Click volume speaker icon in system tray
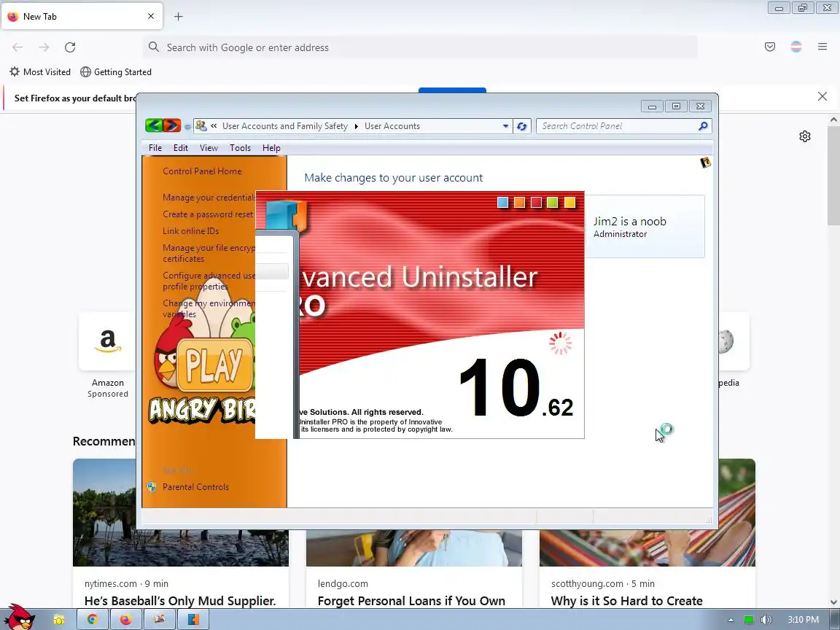Viewport: 840px width, 630px height. (x=766, y=620)
